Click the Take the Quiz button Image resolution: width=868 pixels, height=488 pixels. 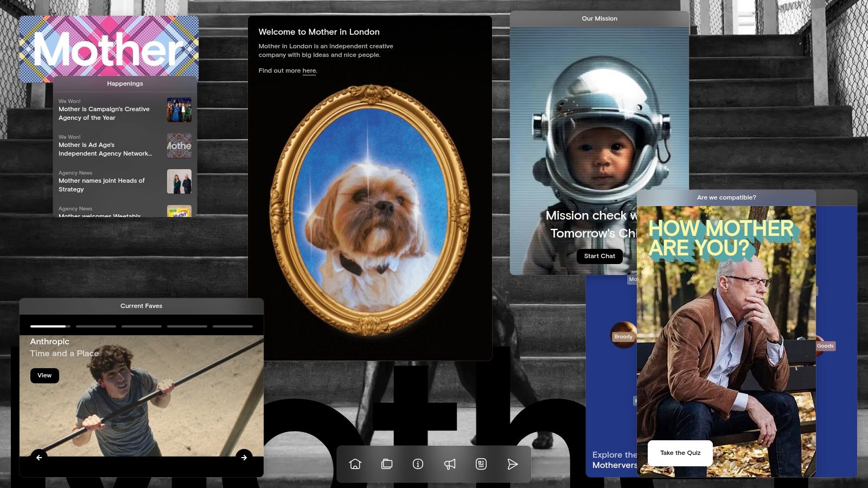pyautogui.click(x=680, y=453)
